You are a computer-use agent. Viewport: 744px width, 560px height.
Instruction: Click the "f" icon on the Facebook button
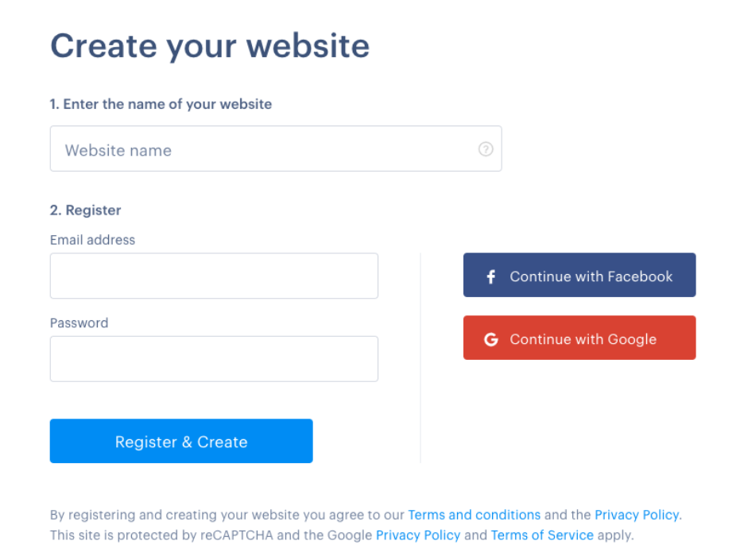pos(490,275)
